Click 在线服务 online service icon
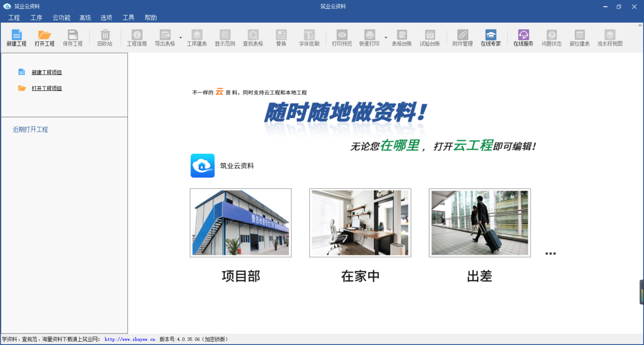Screen dimensions: 644x345 click(x=523, y=38)
